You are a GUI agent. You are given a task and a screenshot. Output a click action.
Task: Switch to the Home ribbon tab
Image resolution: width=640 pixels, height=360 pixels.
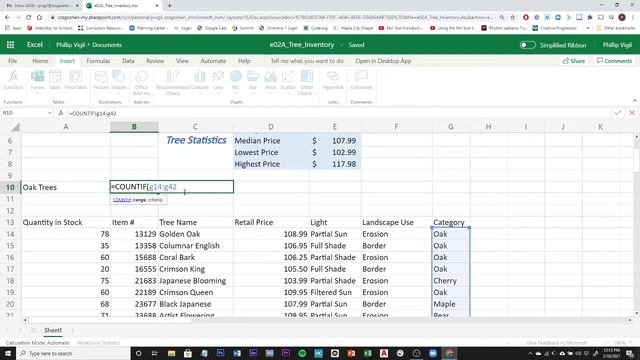click(x=40, y=61)
